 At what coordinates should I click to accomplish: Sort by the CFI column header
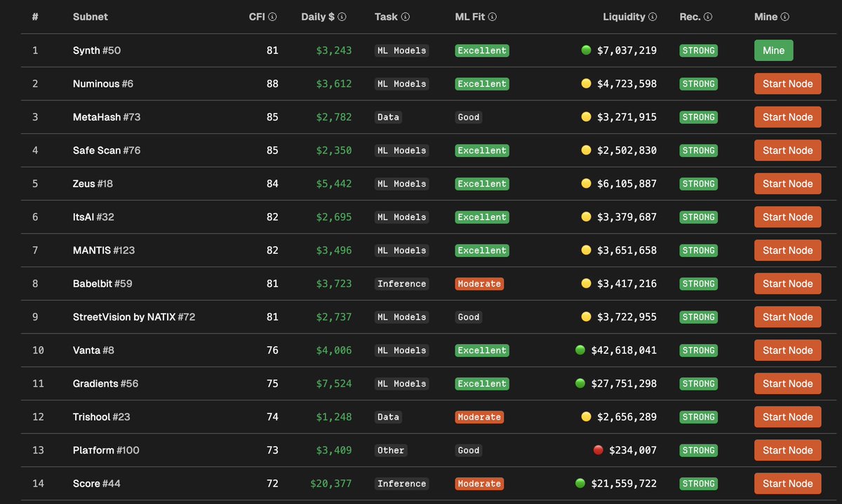tap(257, 17)
